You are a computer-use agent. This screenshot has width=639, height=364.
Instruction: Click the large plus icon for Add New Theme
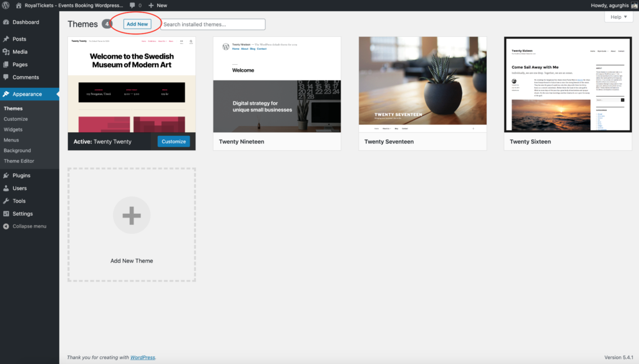tap(132, 216)
